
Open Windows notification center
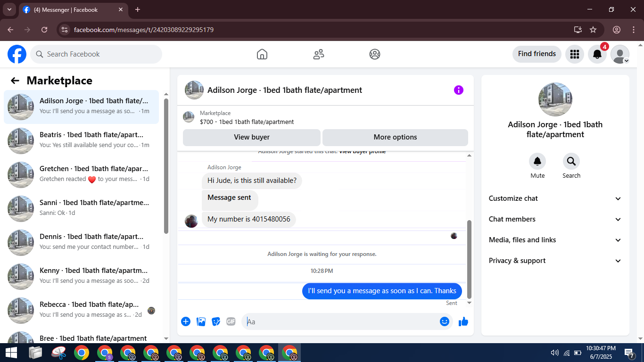point(629,353)
